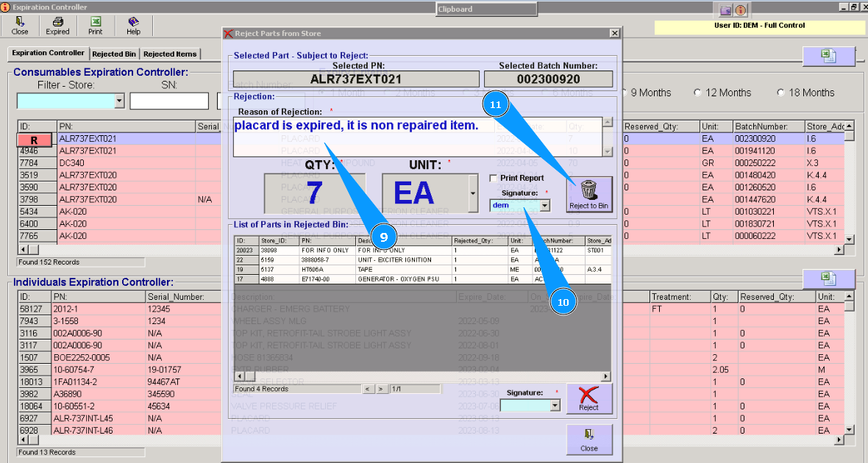The width and height of the screenshot is (868, 463).
Task: Click the BatchNumber: column header
Action: coord(768,126)
